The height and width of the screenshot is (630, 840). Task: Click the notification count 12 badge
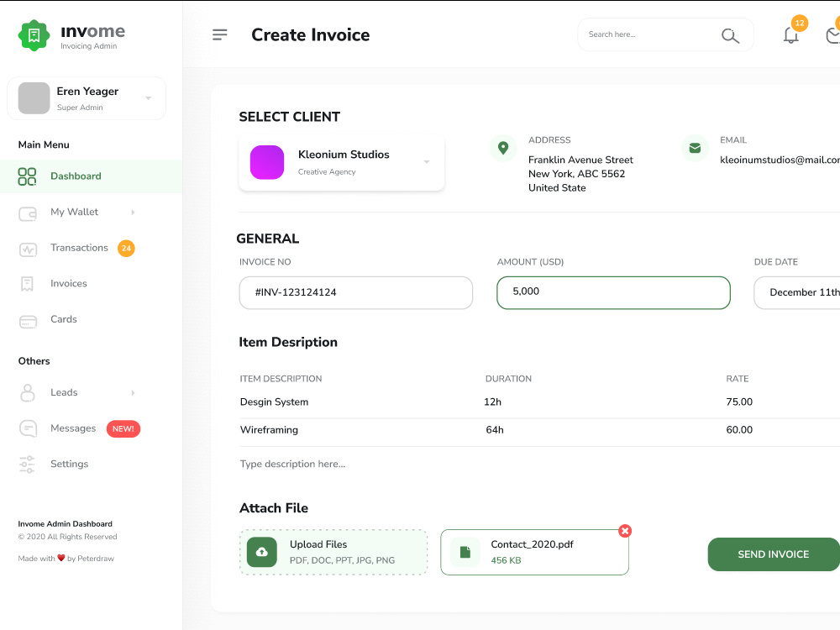(800, 23)
